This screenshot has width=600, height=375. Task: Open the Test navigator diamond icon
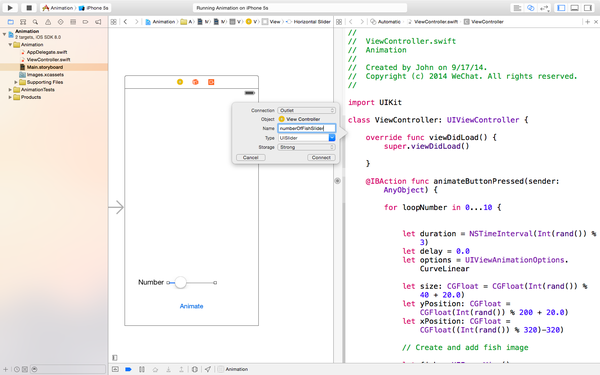60,22
